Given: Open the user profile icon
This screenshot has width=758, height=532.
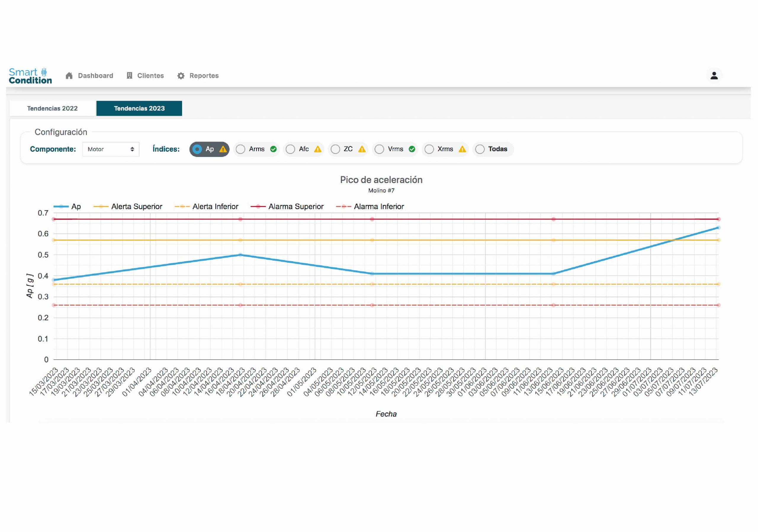Looking at the screenshot, I should [x=714, y=76].
